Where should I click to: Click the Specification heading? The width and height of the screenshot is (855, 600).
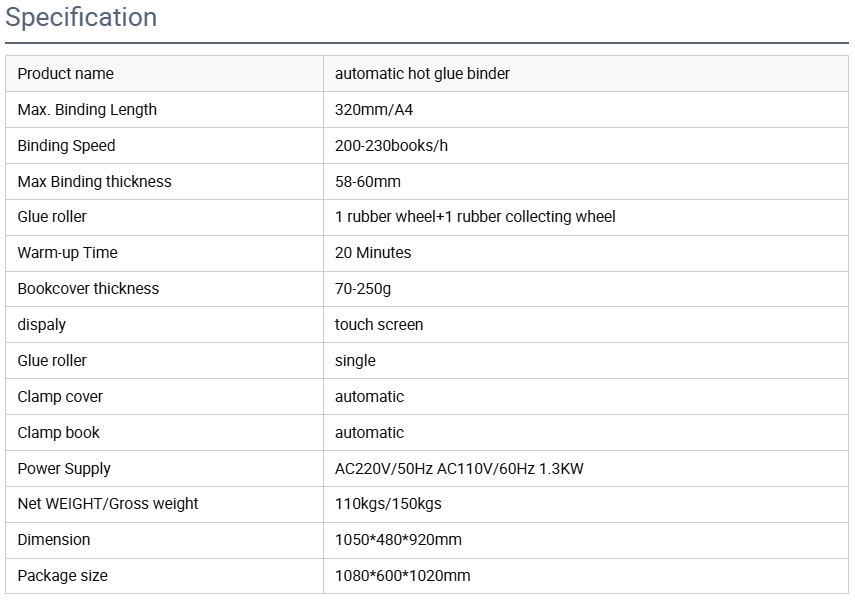click(81, 18)
